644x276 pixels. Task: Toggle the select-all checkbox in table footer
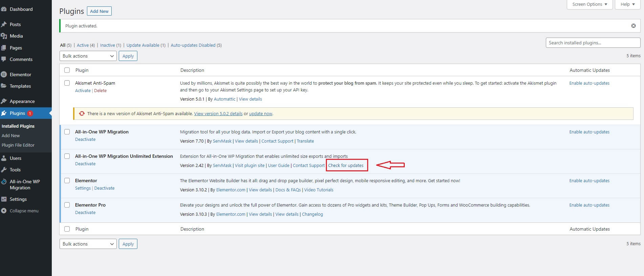67,229
